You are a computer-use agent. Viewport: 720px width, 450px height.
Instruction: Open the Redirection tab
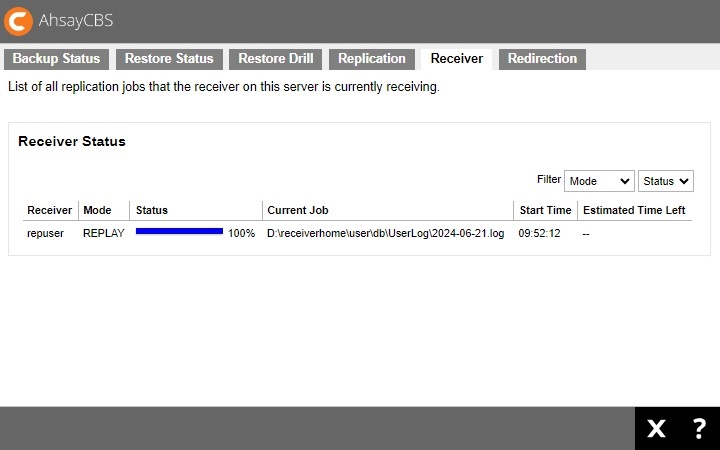(x=542, y=59)
